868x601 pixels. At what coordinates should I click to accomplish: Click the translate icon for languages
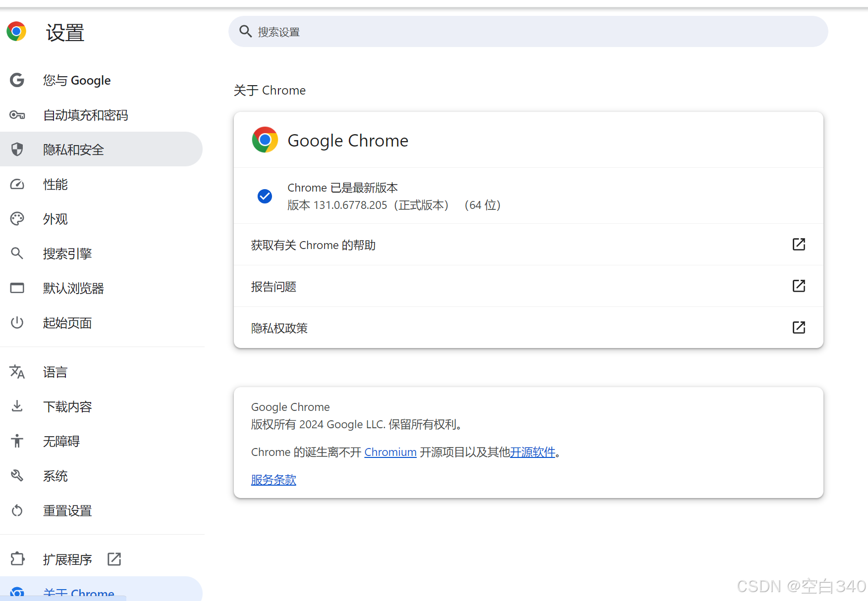click(17, 372)
